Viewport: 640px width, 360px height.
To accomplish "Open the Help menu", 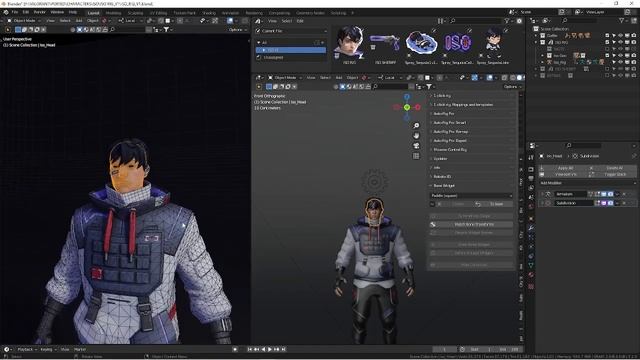I will click(73, 12).
